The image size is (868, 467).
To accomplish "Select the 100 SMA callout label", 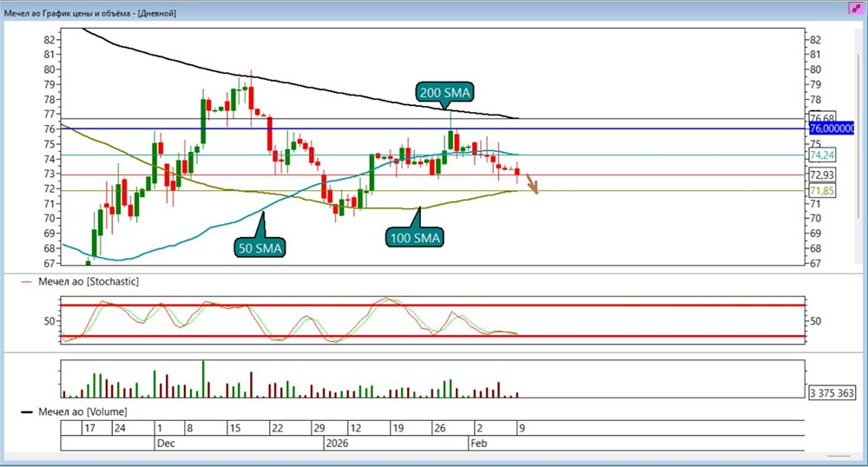I will 415,238.
